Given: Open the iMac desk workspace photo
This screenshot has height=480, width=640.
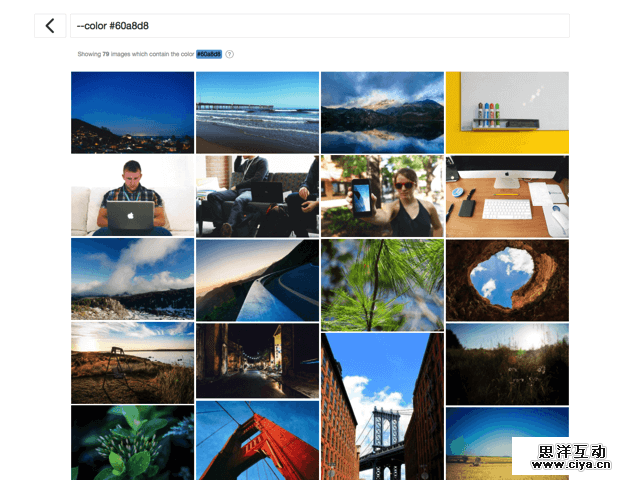Looking at the screenshot, I should tap(507, 196).
